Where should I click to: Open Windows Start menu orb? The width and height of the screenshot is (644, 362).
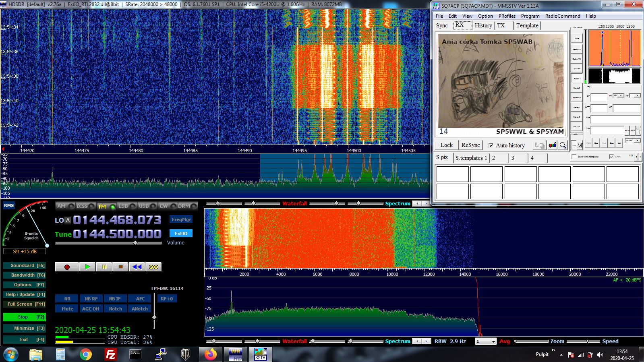[x=11, y=354]
